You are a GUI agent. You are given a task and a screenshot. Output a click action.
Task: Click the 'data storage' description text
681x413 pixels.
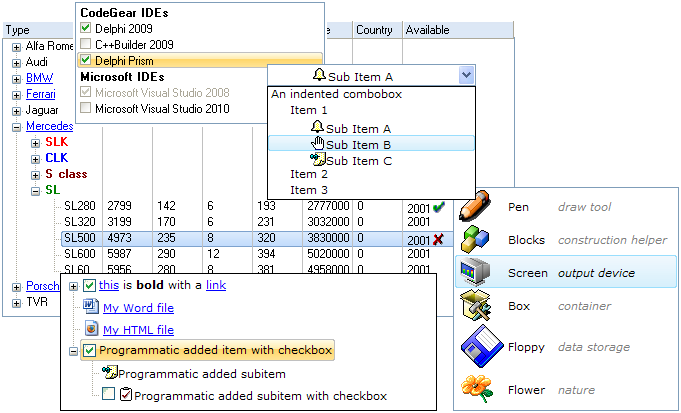[594, 347]
